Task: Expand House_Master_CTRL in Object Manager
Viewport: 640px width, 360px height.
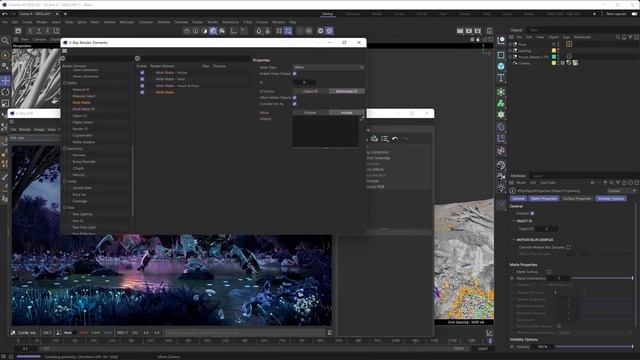Action: coord(510,57)
